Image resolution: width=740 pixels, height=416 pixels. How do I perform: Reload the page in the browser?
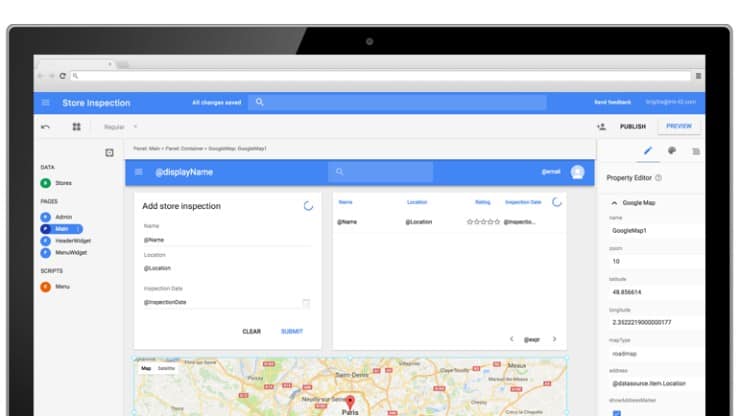(62, 76)
